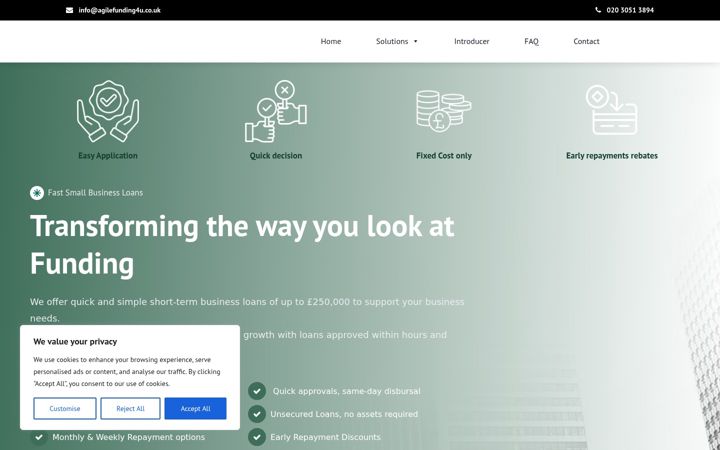Open the Home menu item
Viewport: 720px width, 450px height.
(331, 41)
